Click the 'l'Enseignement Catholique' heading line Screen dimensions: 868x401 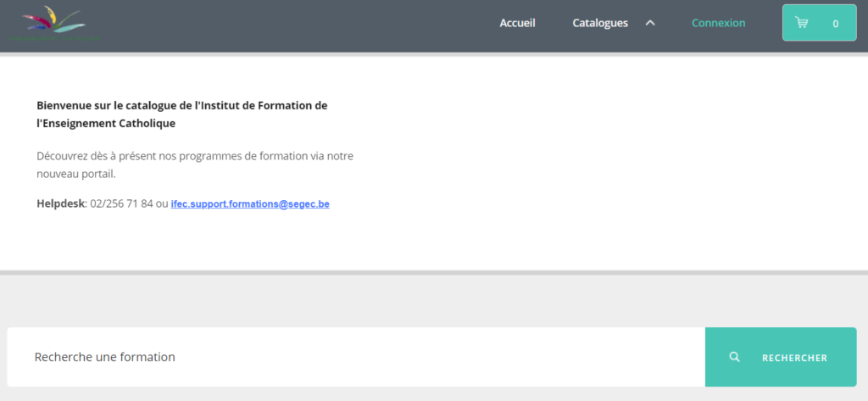pos(106,124)
